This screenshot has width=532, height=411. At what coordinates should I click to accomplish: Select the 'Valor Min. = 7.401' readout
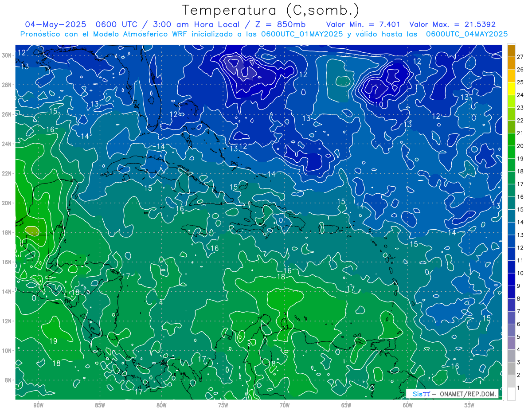(363, 24)
